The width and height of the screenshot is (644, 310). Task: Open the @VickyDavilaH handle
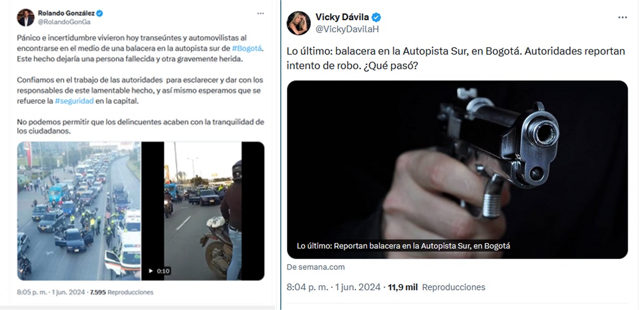point(347,29)
